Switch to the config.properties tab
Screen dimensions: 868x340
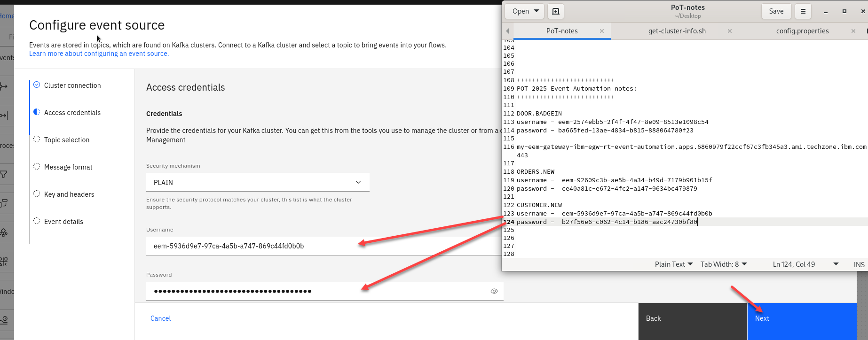pyautogui.click(x=802, y=31)
